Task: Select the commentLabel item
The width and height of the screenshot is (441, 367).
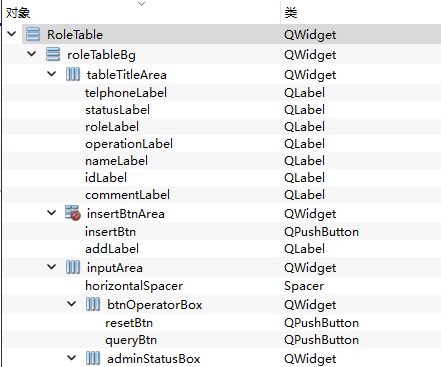Action: tap(127, 195)
